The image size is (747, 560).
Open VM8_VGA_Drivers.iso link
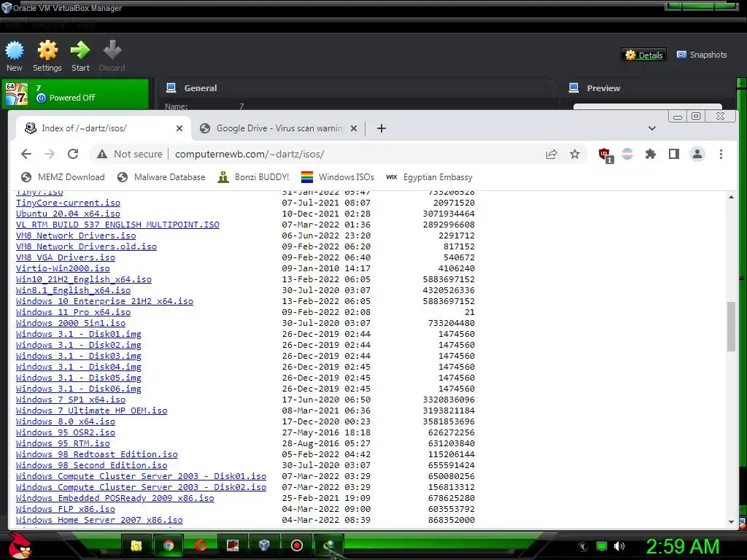65,257
